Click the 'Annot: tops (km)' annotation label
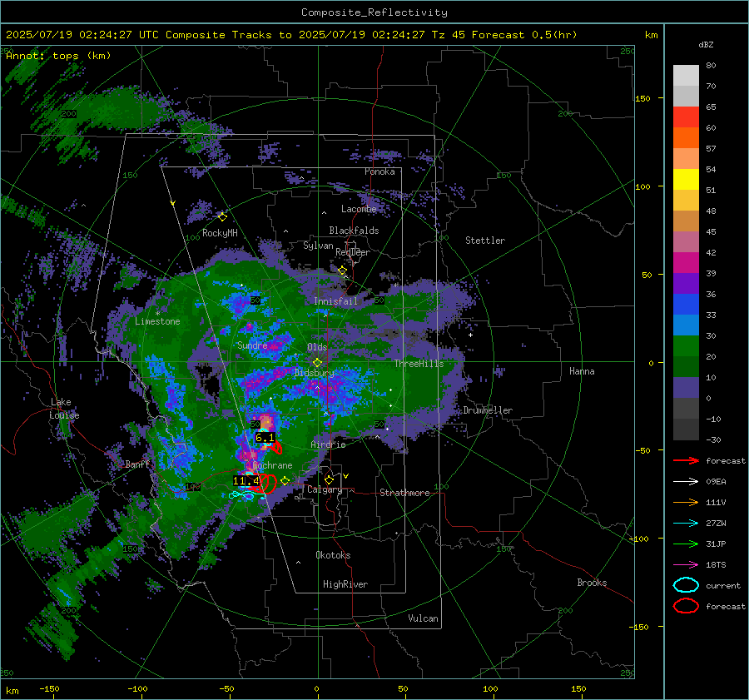The image size is (749, 700). tap(58, 56)
